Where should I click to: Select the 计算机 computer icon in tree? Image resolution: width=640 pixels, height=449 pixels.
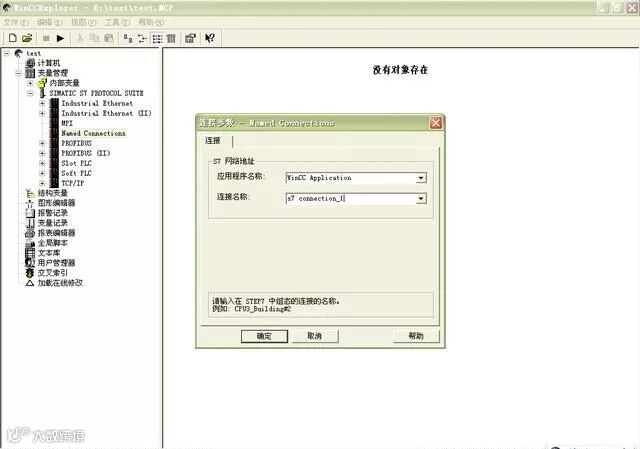(x=30, y=63)
